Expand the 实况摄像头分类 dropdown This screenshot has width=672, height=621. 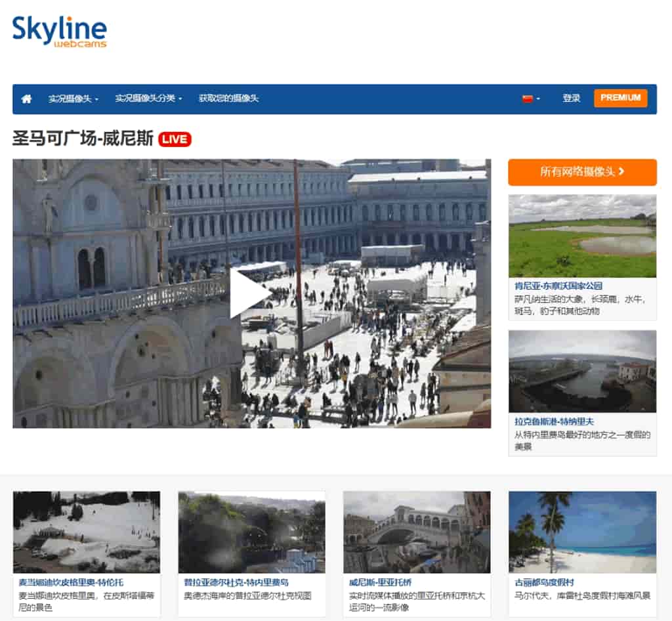146,98
